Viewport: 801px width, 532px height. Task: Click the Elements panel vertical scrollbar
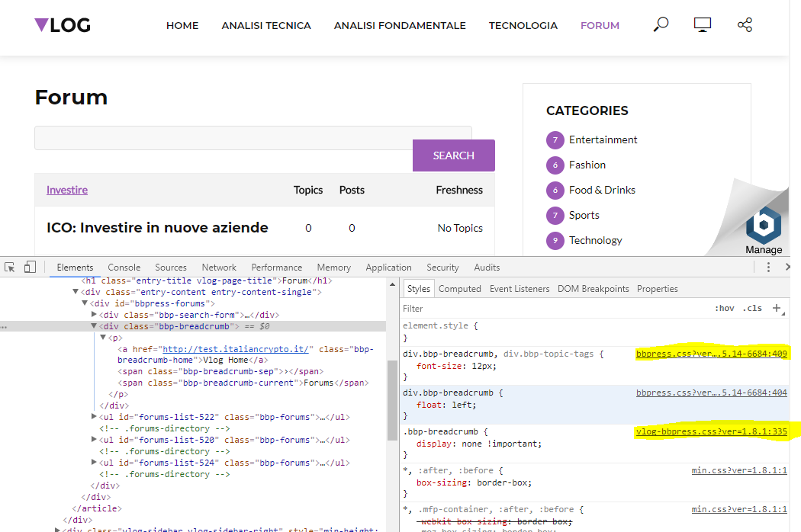coord(392,400)
